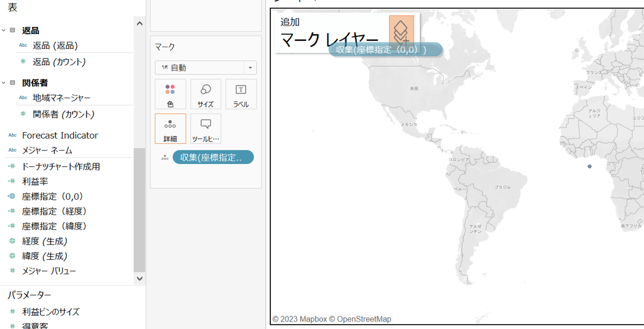
Task: Click calculated-field icon of 座標指定（経度）
Action: [12, 211]
